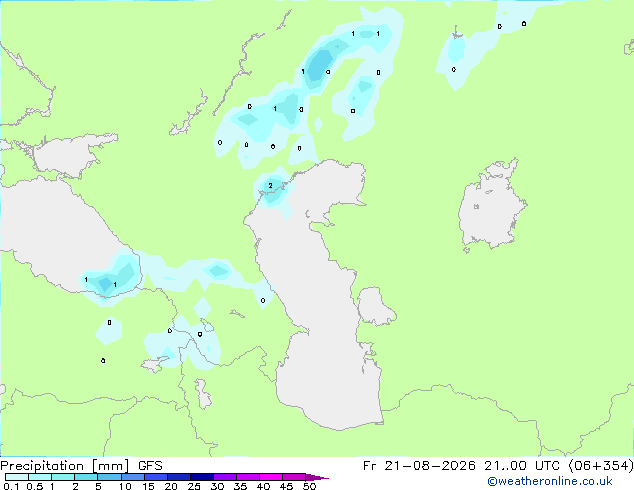Click the '10' legend scale label

pos(125,486)
